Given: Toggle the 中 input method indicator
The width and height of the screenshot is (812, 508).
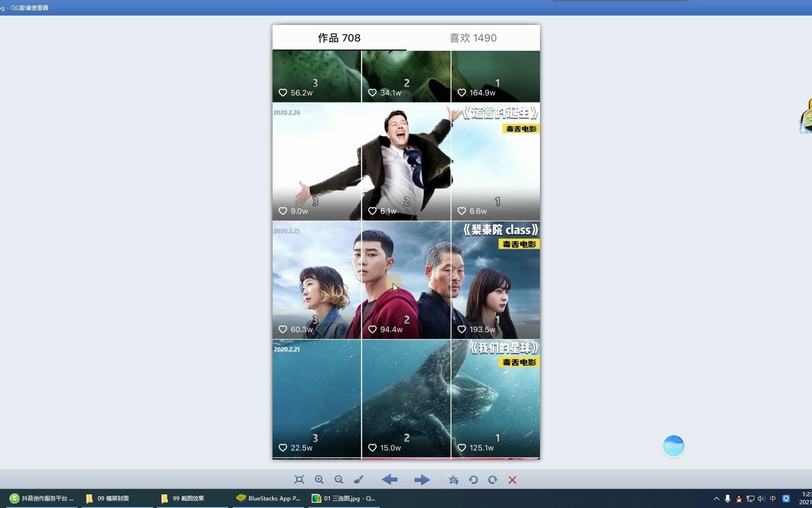Looking at the screenshot, I should [773, 499].
